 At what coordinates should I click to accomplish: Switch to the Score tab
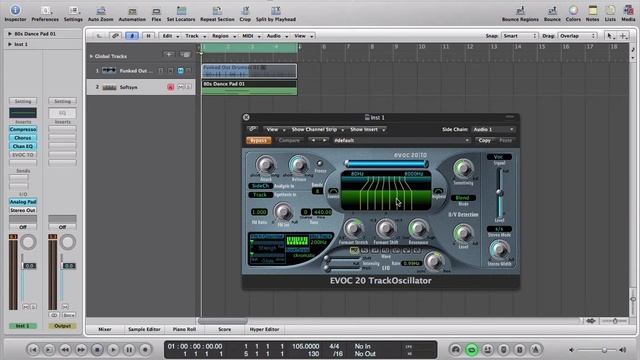click(x=224, y=329)
